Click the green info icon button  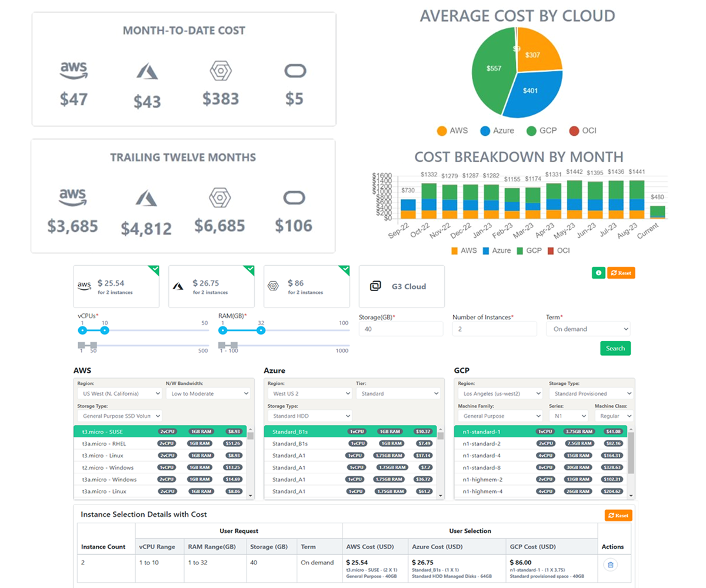[598, 273]
